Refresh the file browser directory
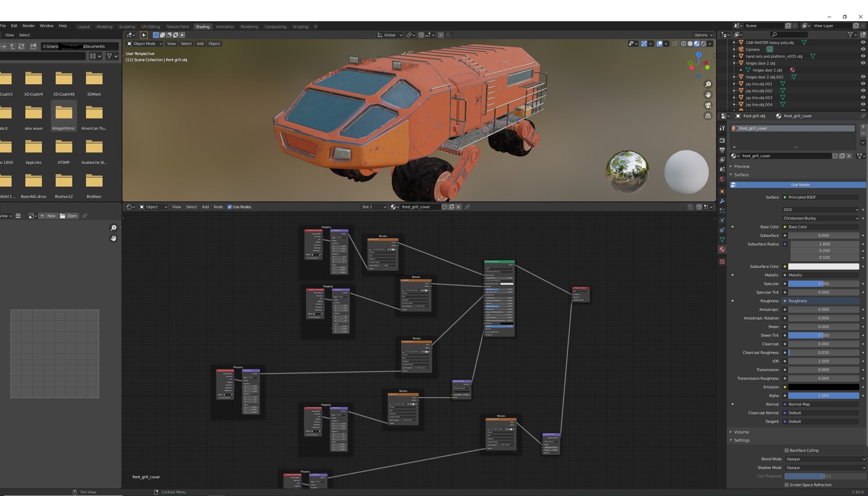This screenshot has height=496, width=868. point(21,46)
